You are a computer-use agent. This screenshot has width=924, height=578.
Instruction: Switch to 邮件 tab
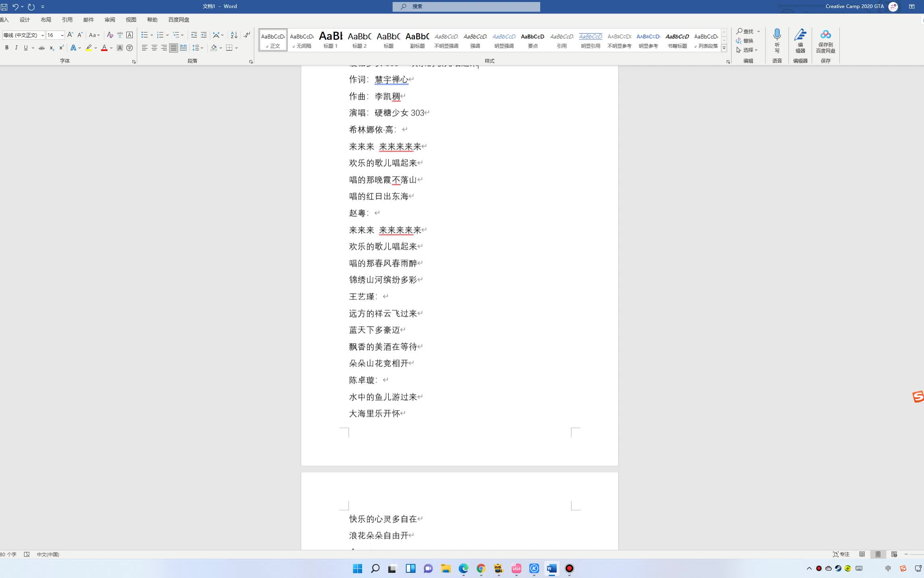click(x=89, y=20)
